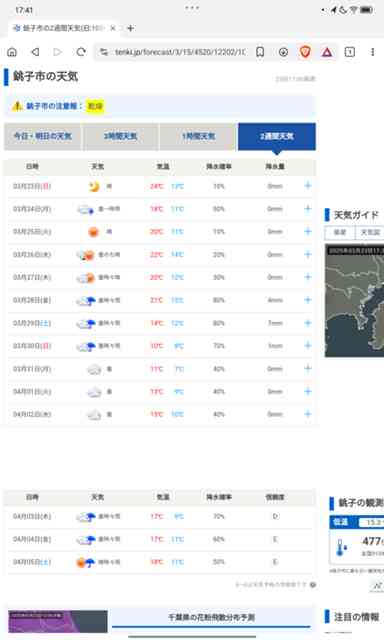Switch to the 1時間天気 tab

pos(198,136)
